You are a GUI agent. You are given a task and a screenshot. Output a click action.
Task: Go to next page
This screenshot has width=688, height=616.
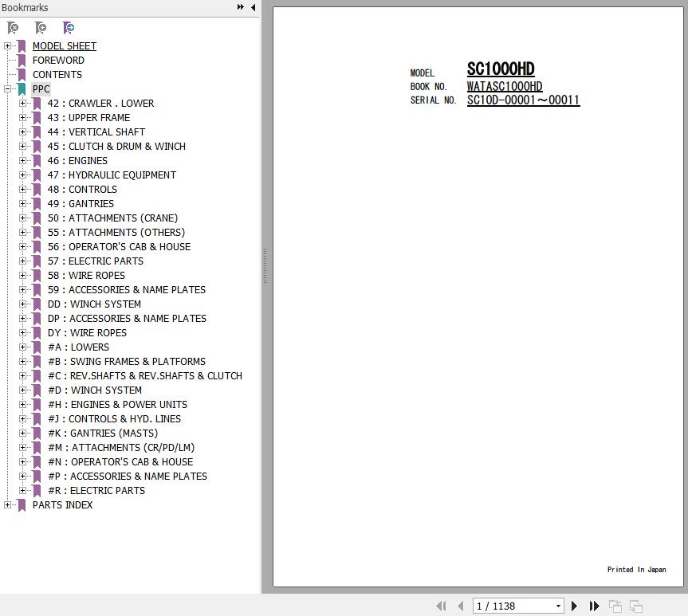(x=574, y=606)
